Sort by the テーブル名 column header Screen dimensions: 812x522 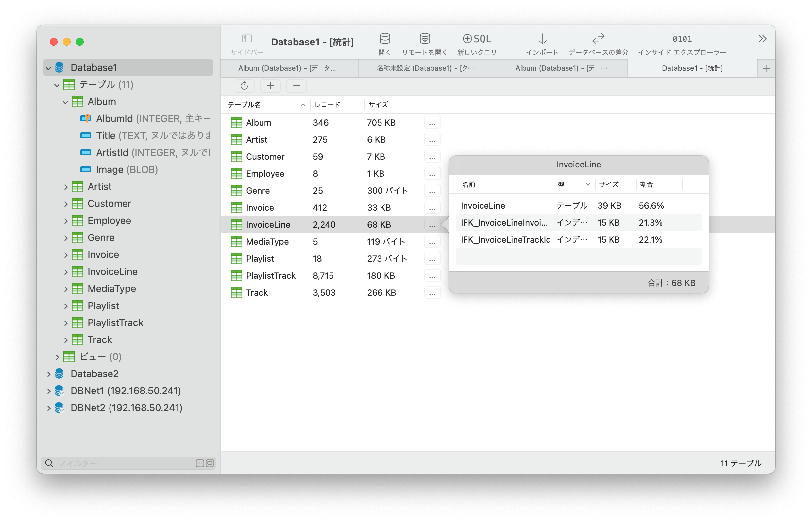point(266,105)
